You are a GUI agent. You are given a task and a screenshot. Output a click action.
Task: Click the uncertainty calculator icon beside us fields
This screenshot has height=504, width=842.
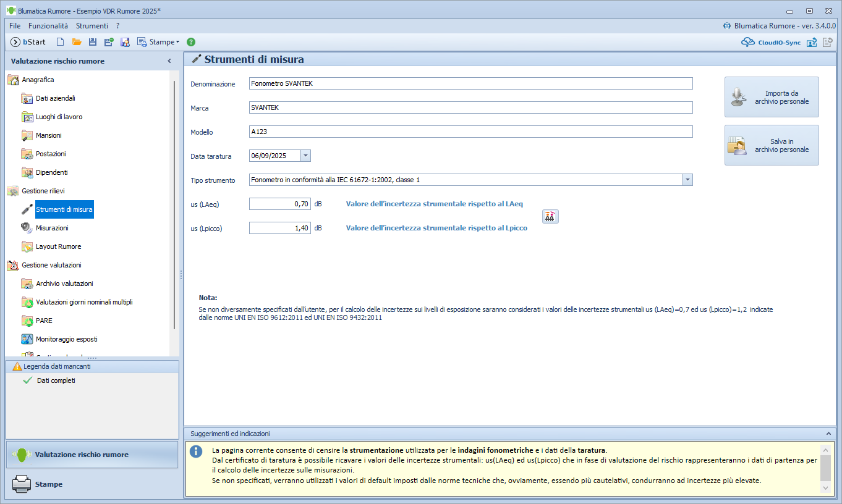550,216
